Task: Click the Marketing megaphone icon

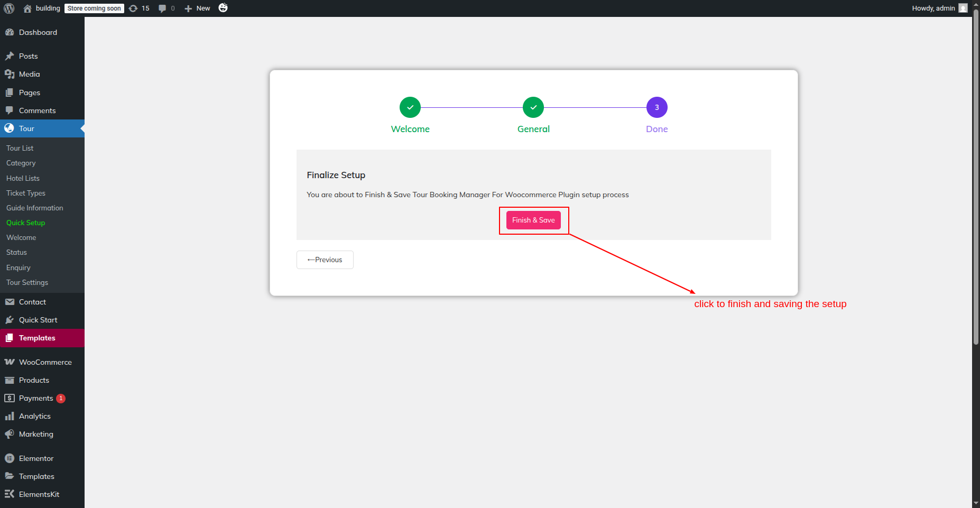Action: (10, 434)
